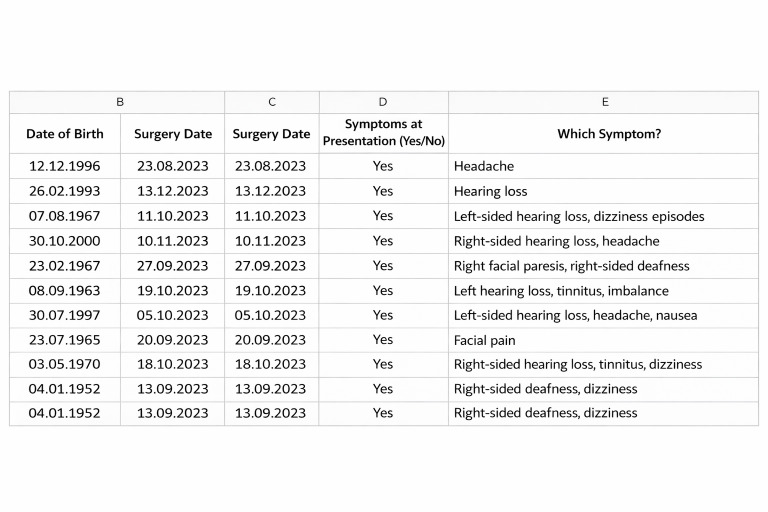Select the cell reading Hearing loss

coord(603,191)
